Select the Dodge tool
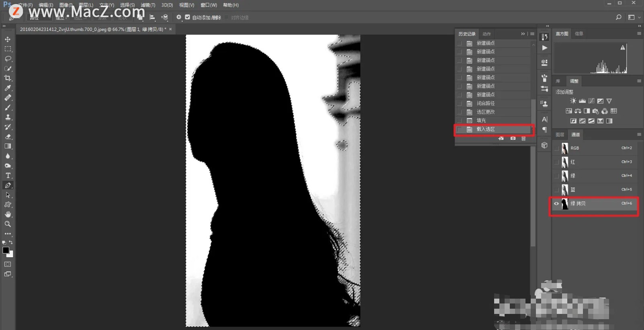The height and width of the screenshot is (330, 644). pyautogui.click(x=8, y=166)
